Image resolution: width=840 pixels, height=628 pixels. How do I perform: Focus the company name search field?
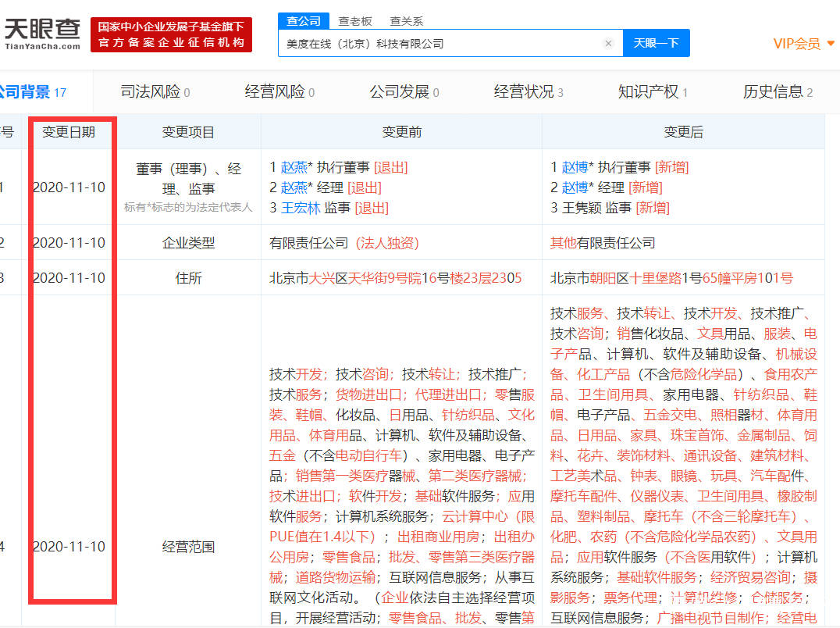tap(450, 44)
